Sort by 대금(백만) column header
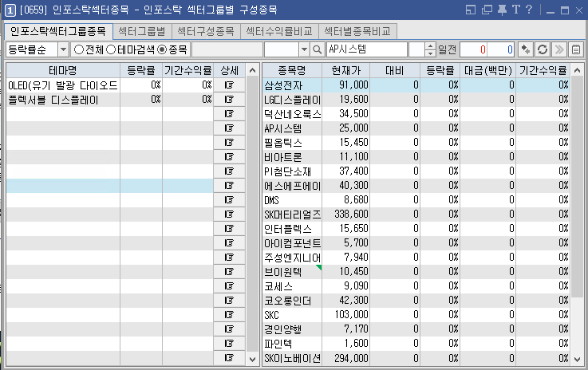 [488, 70]
